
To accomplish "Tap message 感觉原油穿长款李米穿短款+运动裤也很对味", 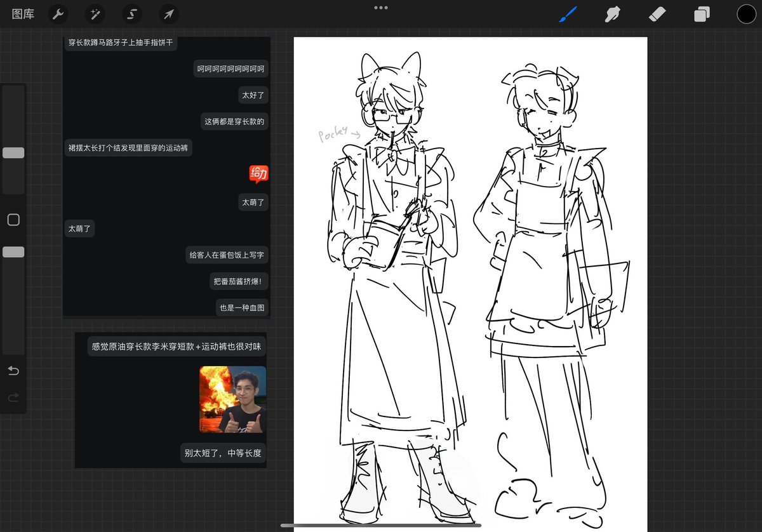I will (177, 347).
